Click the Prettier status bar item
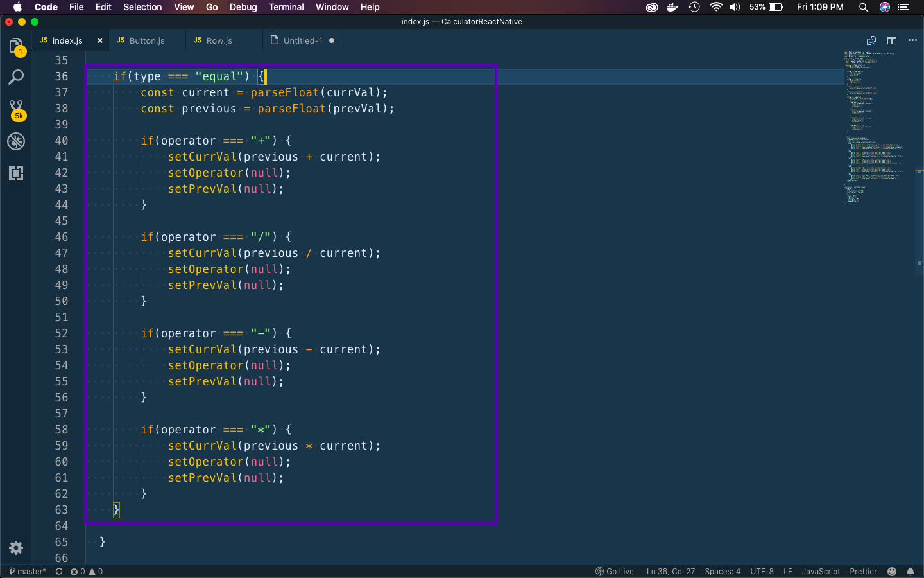This screenshot has width=924, height=578. (x=863, y=572)
